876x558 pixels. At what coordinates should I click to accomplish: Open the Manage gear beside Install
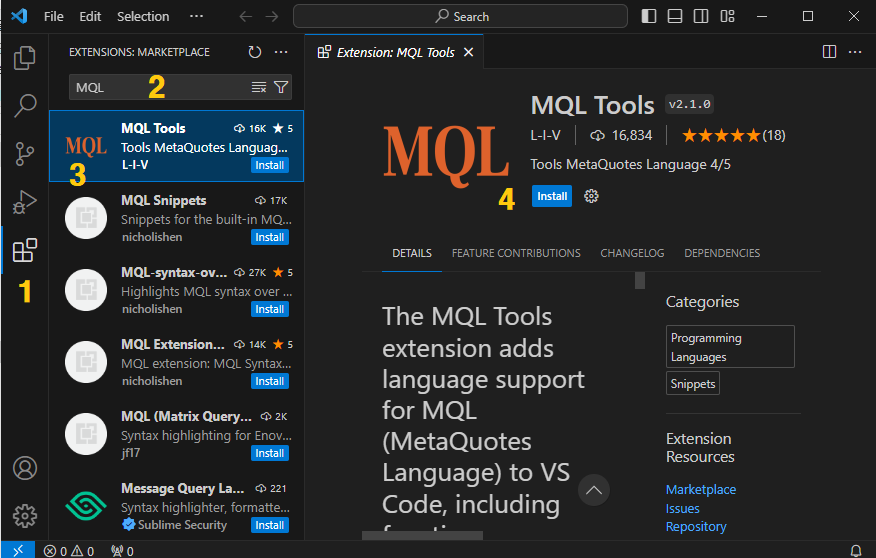pyautogui.click(x=591, y=196)
